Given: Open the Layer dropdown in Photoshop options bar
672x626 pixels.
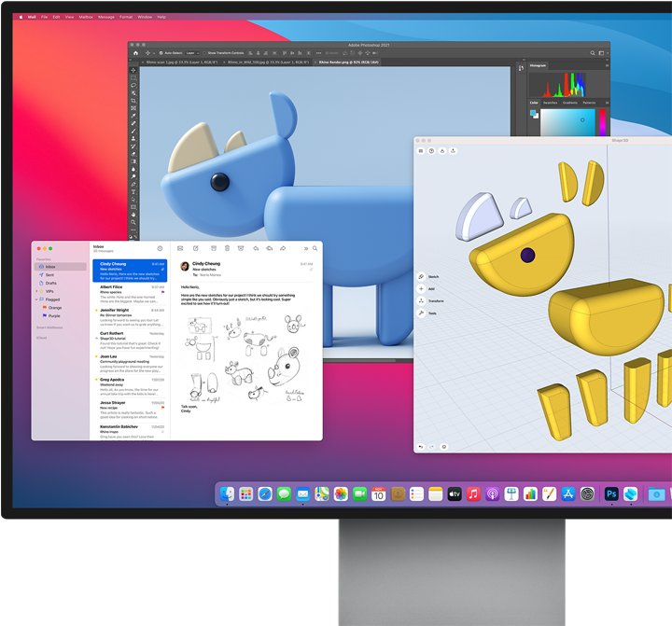Looking at the screenshot, I should pyautogui.click(x=192, y=53).
